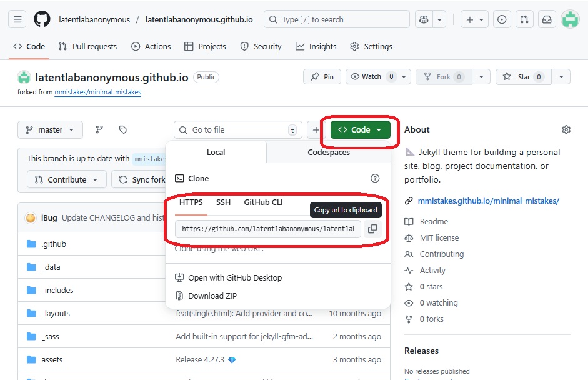Open the GitHub global navigation hamburger menu

point(17,19)
